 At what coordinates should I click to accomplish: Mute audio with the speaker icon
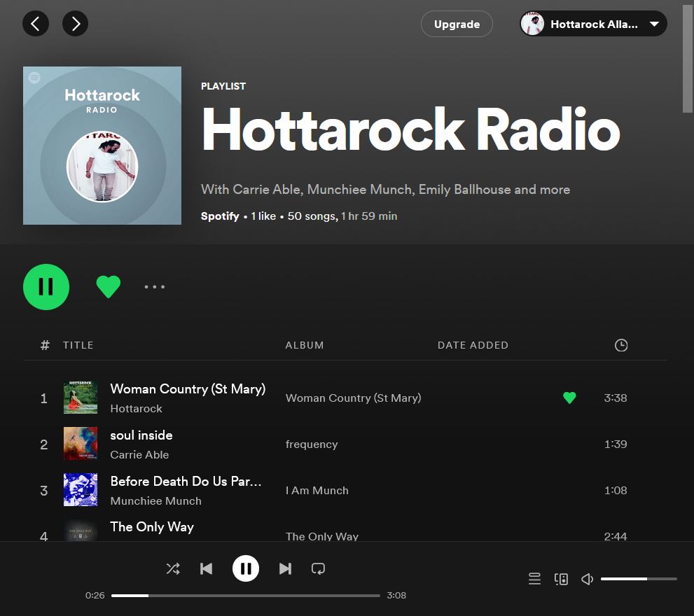[587, 579]
